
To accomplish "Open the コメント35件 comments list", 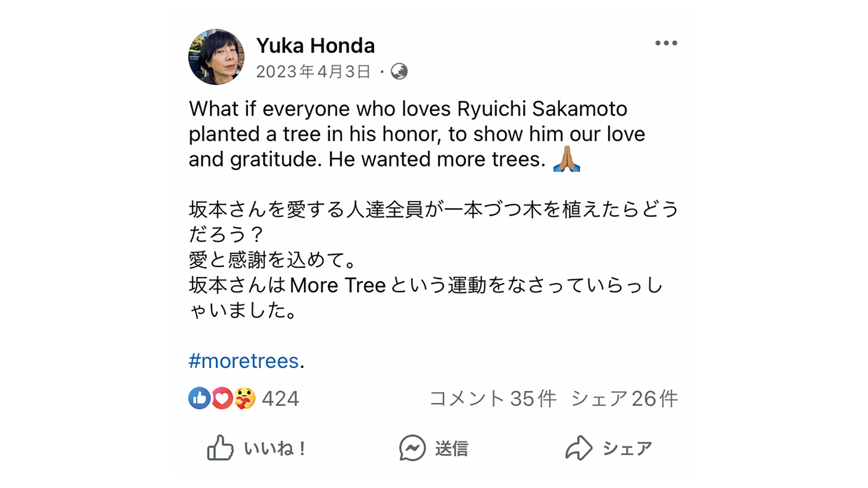I will pos(493,399).
